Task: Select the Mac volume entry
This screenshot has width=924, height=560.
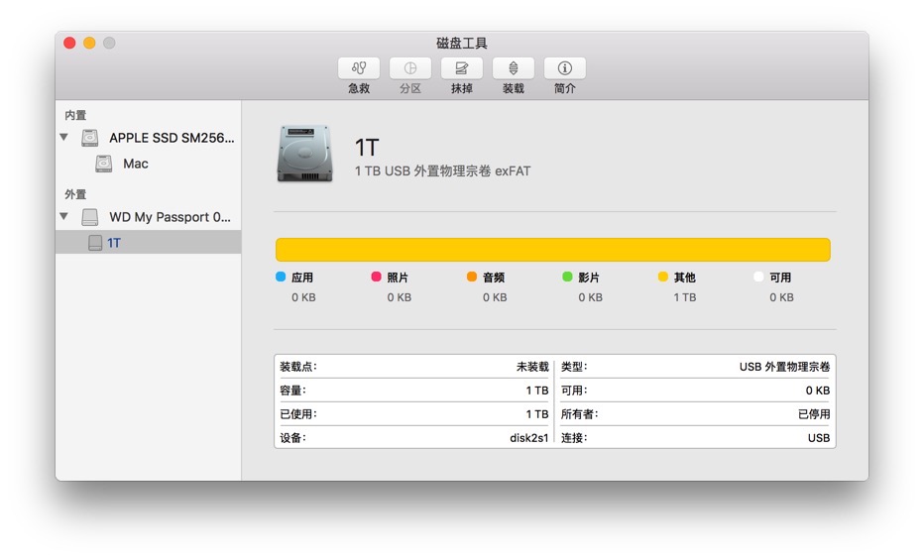Action: click(x=136, y=164)
